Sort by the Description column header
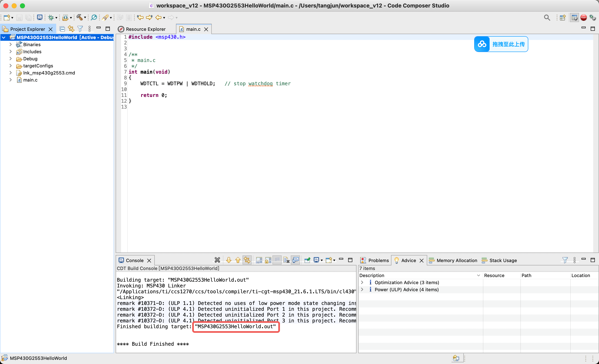This screenshot has height=364, width=599. 420,275
